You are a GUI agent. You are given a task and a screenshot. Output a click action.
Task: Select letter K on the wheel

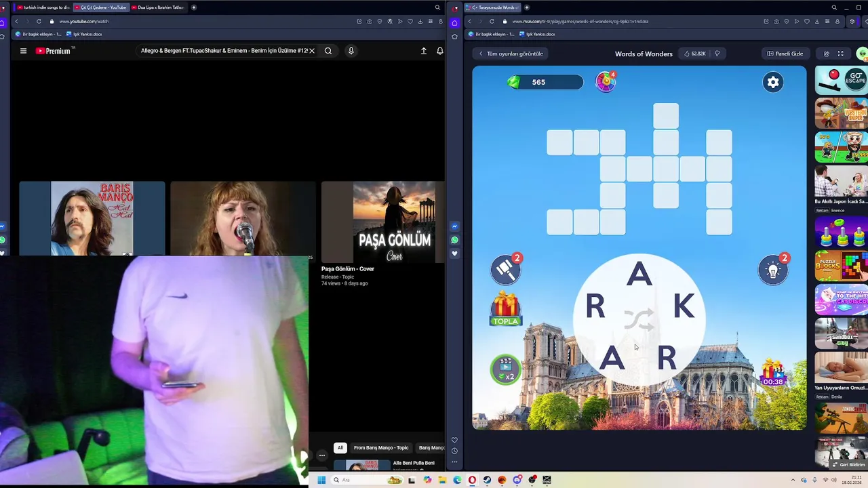tap(684, 307)
